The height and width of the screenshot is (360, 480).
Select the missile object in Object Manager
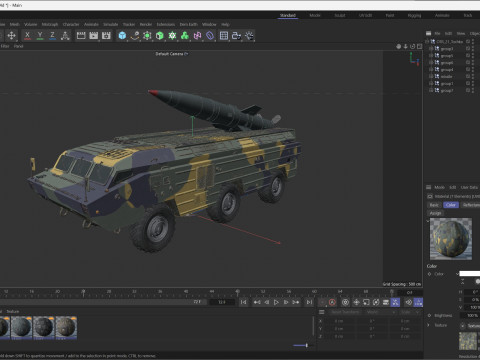point(446,76)
